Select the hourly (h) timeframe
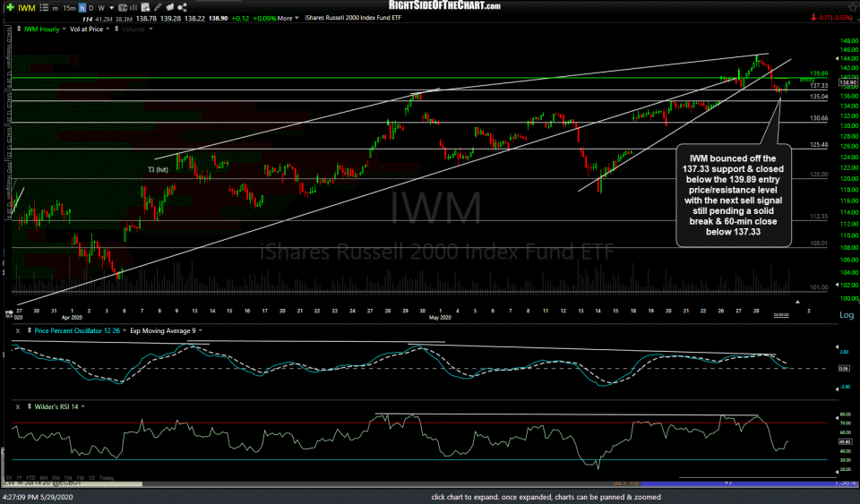 (x=82, y=8)
